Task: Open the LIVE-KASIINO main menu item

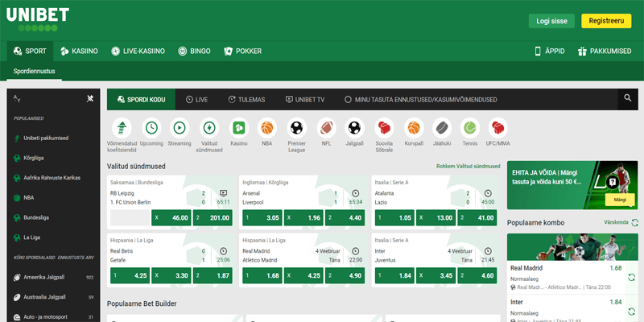Action: click(138, 52)
